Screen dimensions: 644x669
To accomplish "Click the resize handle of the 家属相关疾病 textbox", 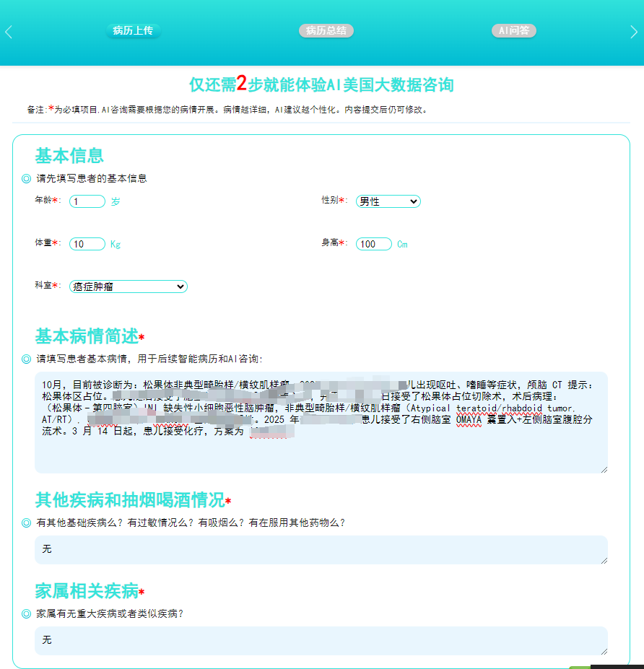I will pyautogui.click(x=604, y=651).
